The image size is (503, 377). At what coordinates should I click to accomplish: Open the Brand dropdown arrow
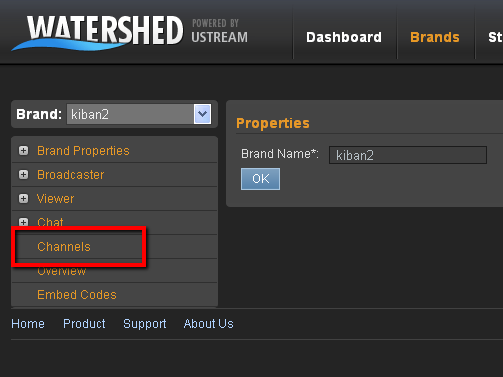[202, 114]
